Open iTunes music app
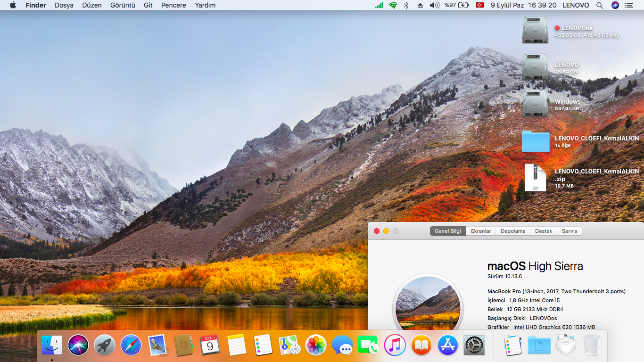This screenshot has height=362, width=644. 395,346
